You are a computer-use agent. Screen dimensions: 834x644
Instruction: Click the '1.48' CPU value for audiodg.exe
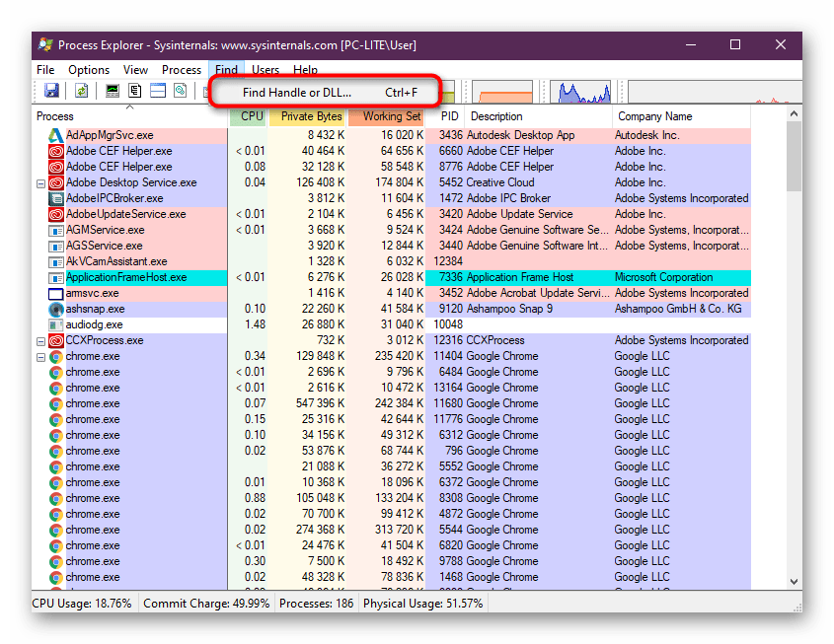[x=255, y=324]
